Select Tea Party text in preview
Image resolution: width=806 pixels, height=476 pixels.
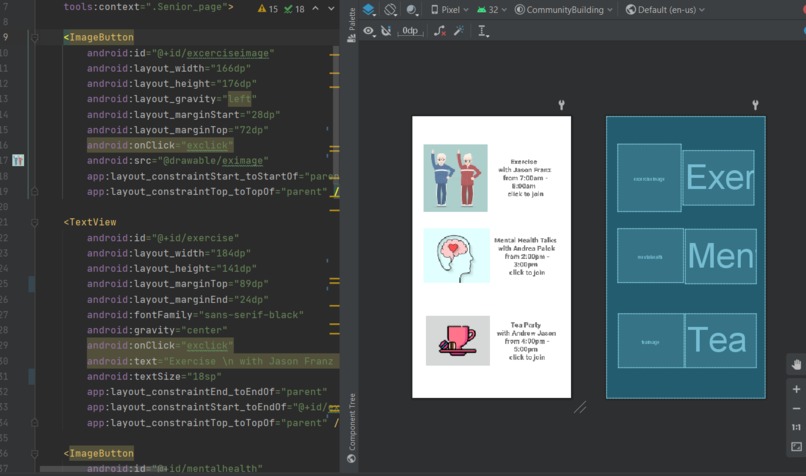(526, 341)
